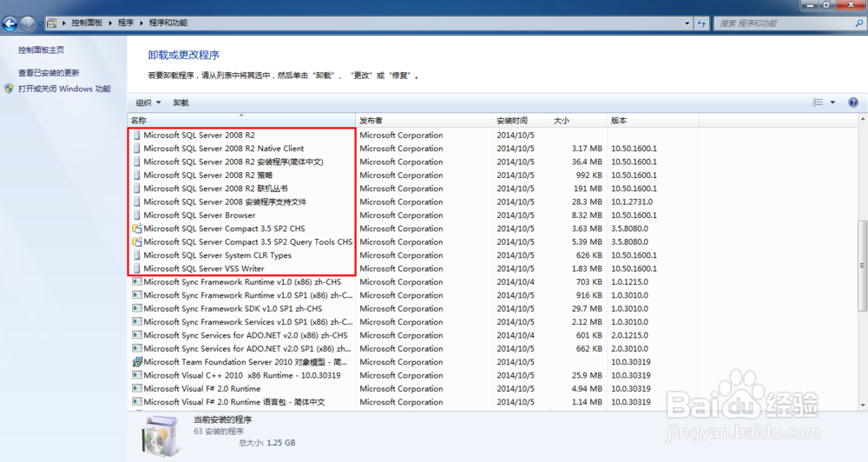Click icon of Microsoft SQL Server 2008 R2 联机丛书
The width and height of the screenshot is (868, 462).
point(137,188)
